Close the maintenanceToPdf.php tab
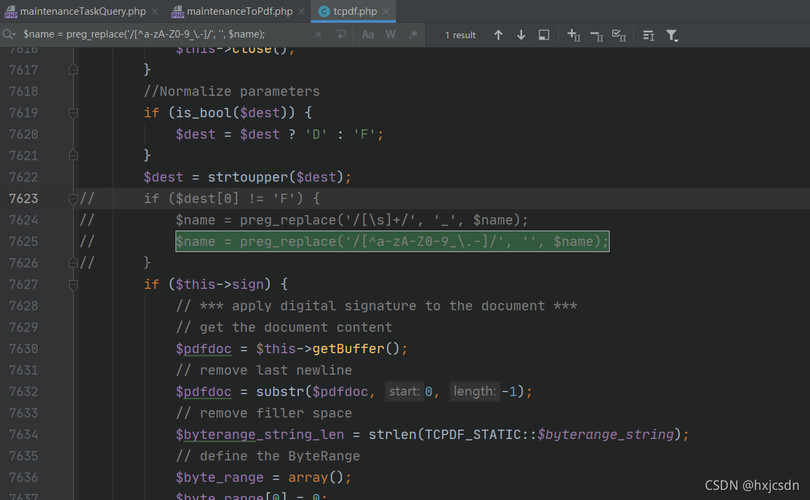The width and height of the screenshot is (810, 500). pos(301,11)
